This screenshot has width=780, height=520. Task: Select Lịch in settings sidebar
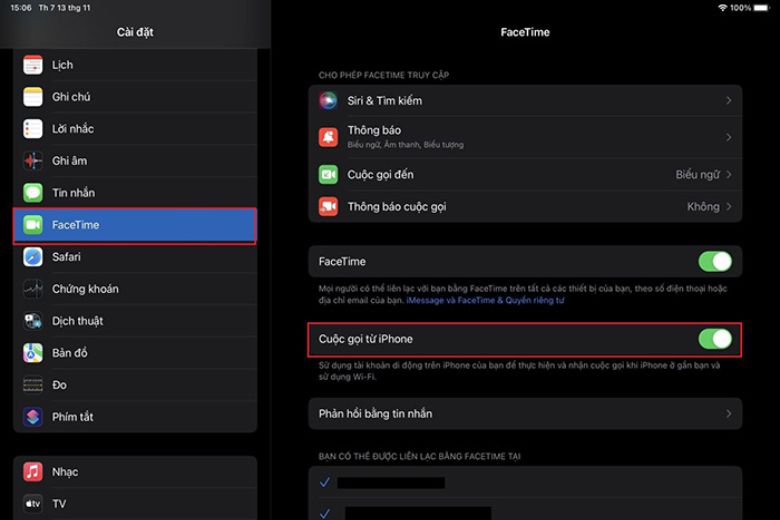point(135,65)
